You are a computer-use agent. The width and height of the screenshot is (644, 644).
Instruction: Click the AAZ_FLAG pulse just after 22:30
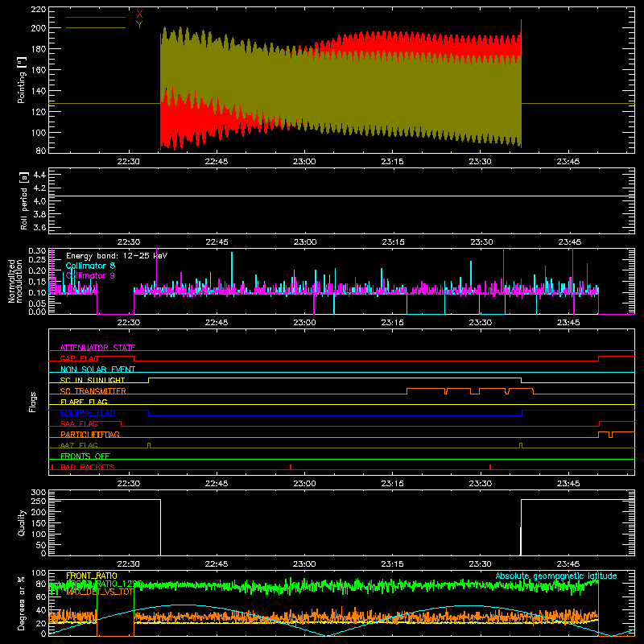(x=149, y=446)
